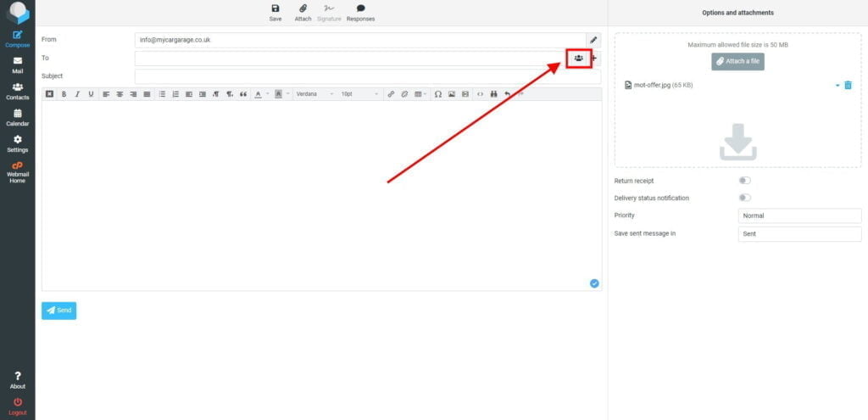Toggle italic formatting
Image resolution: width=868 pixels, height=420 pixels.
click(x=77, y=94)
